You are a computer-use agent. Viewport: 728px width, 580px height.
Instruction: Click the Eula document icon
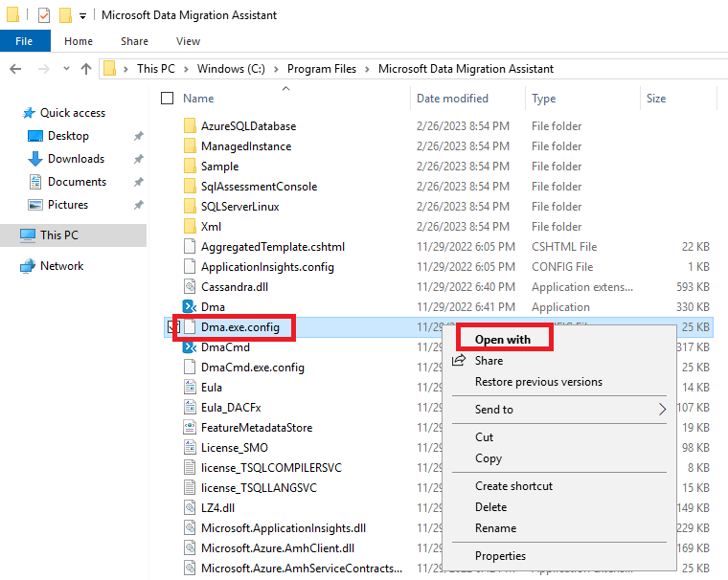tap(190, 387)
